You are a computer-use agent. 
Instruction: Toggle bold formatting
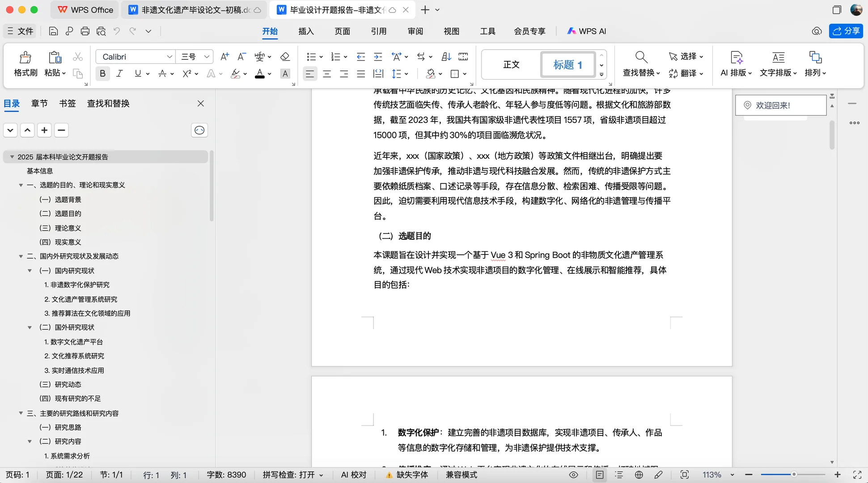coord(102,73)
